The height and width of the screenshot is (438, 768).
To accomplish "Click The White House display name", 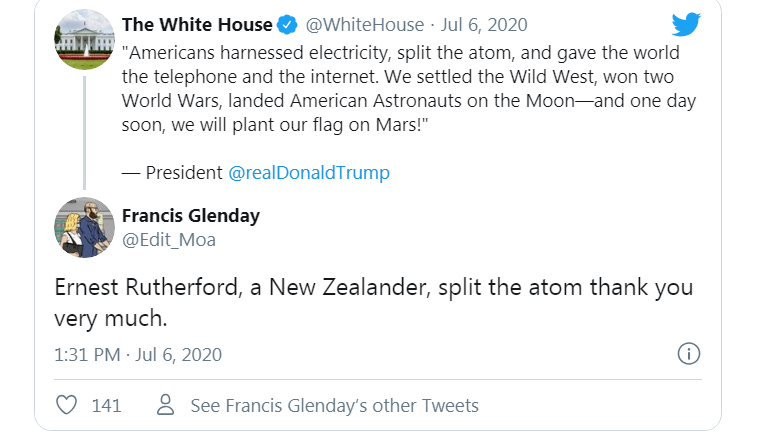I will pyautogui.click(x=197, y=25).
